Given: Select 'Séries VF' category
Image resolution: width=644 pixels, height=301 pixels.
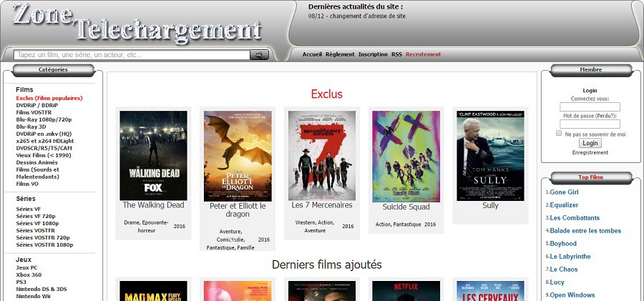Looking at the screenshot, I should tap(29, 209).
